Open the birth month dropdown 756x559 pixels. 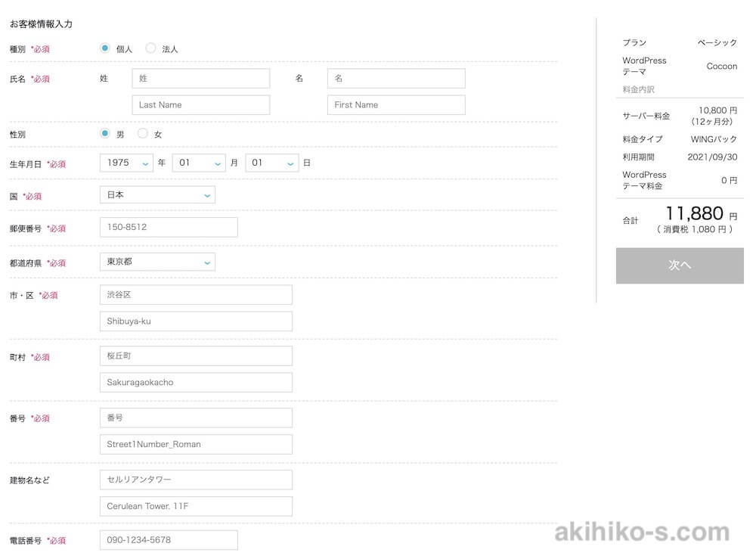199,163
